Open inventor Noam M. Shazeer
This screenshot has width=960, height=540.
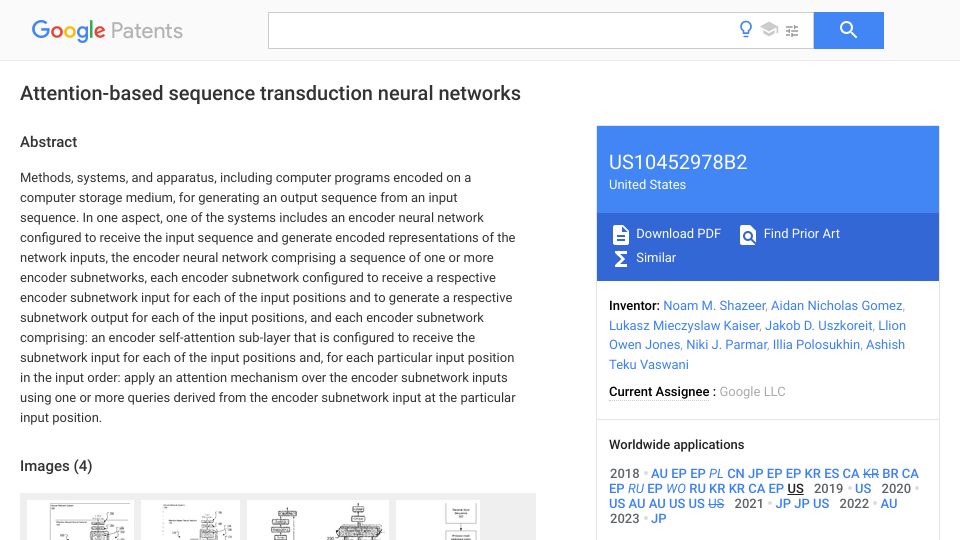(x=714, y=306)
